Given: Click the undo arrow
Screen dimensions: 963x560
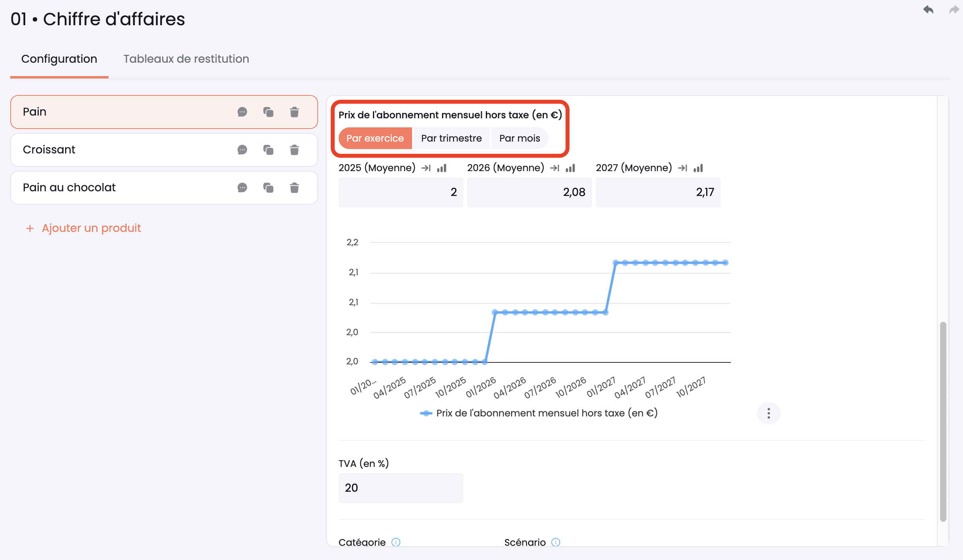Looking at the screenshot, I should (x=928, y=10).
